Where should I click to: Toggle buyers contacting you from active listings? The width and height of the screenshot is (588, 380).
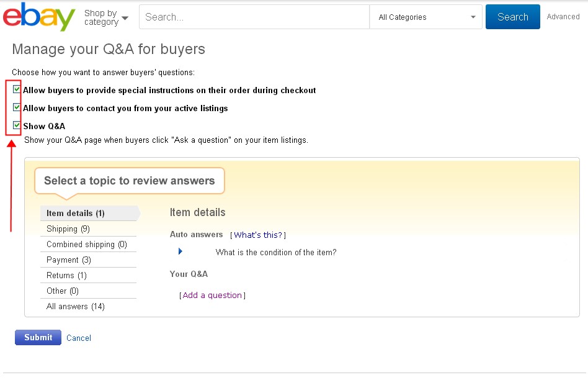coord(15,107)
